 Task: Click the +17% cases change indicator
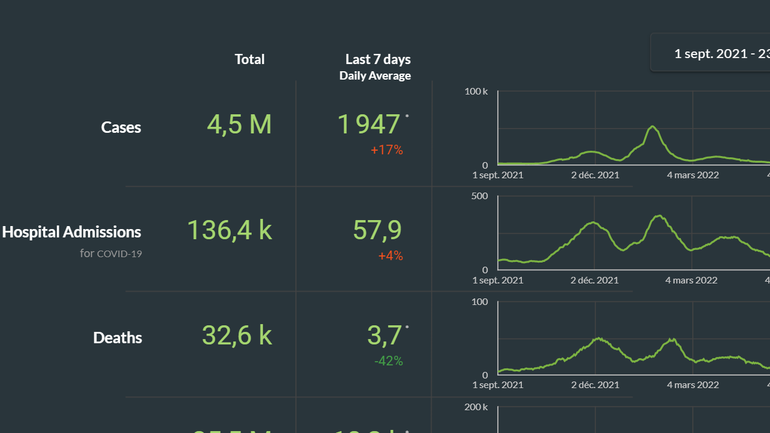click(385, 150)
